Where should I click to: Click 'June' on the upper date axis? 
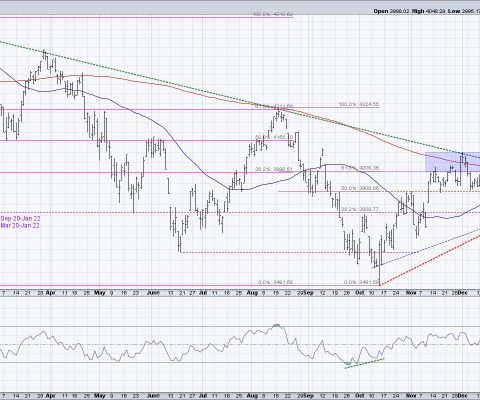tap(153, 293)
